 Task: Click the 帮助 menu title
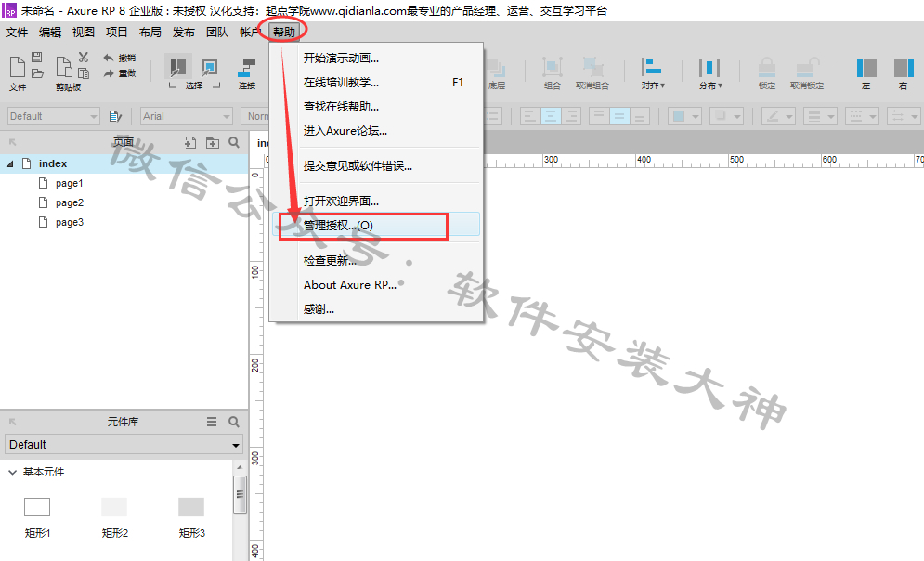pyautogui.click(x=284, y=32)
